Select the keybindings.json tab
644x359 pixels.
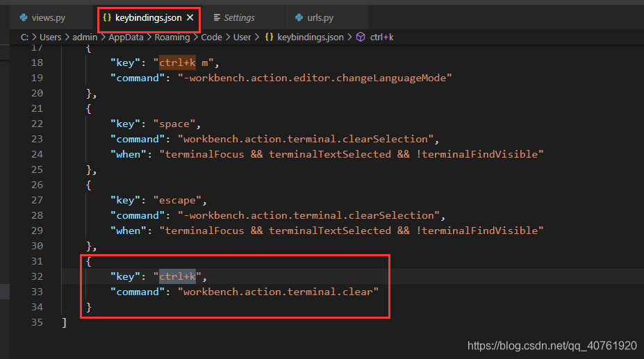click(148, 17)
